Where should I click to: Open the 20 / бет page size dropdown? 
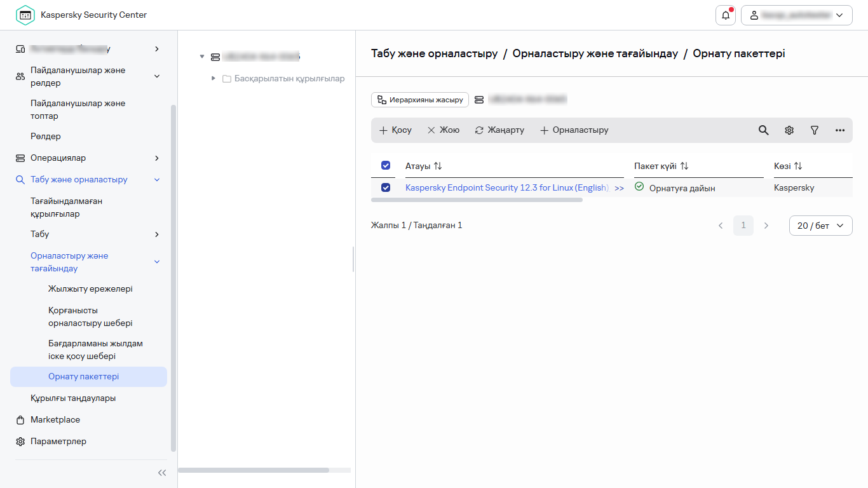point(820,225)
